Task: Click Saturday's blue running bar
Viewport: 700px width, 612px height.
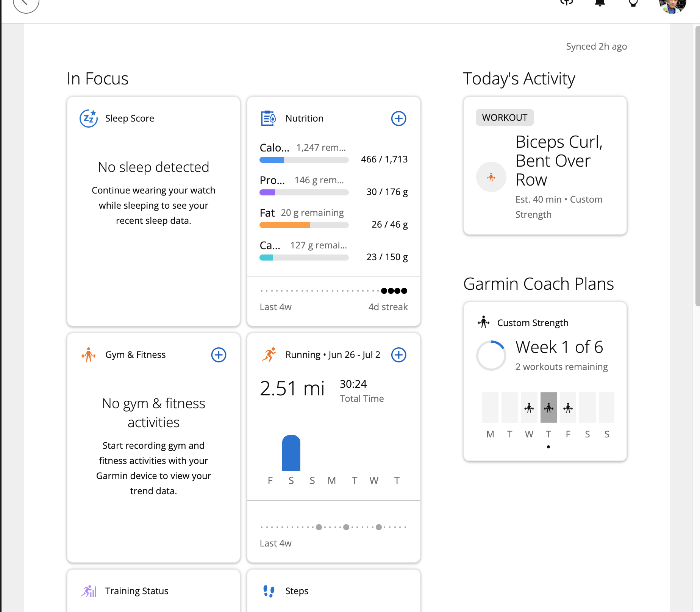Action: pyautogui.click(x=291, y=453)
